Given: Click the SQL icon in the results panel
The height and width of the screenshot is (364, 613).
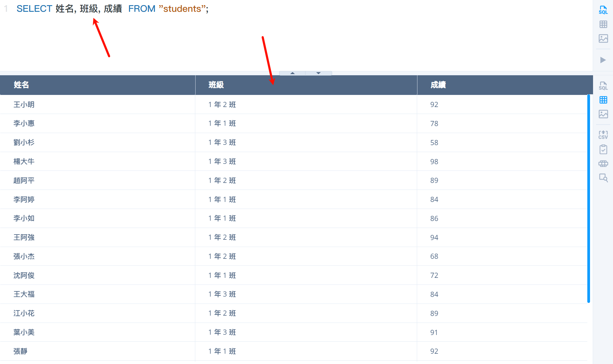Looking at the screenshot, I should coord(603,86).
